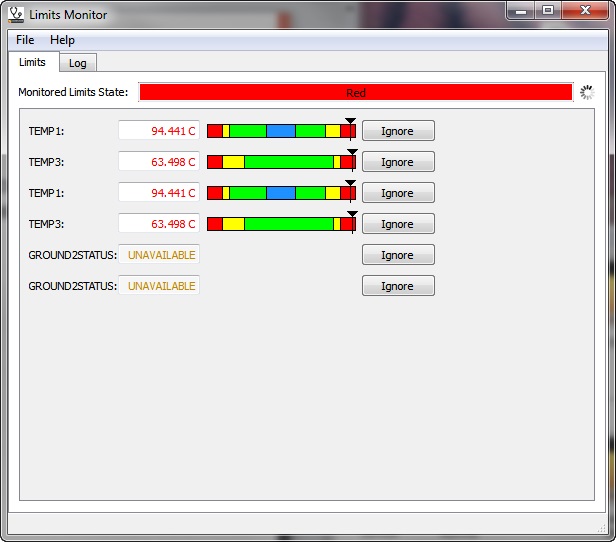The width and height of the screenshot is (616, 542).
Task: Click first TEMP1 value field 94.441 C
Action: tap(159, 131)
